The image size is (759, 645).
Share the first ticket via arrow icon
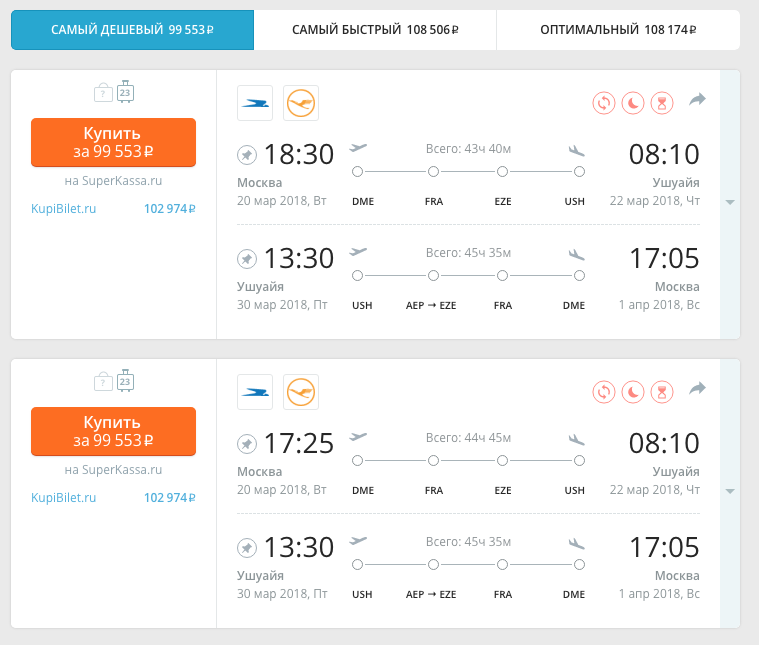pyautogui.click(x=698, y=100)
